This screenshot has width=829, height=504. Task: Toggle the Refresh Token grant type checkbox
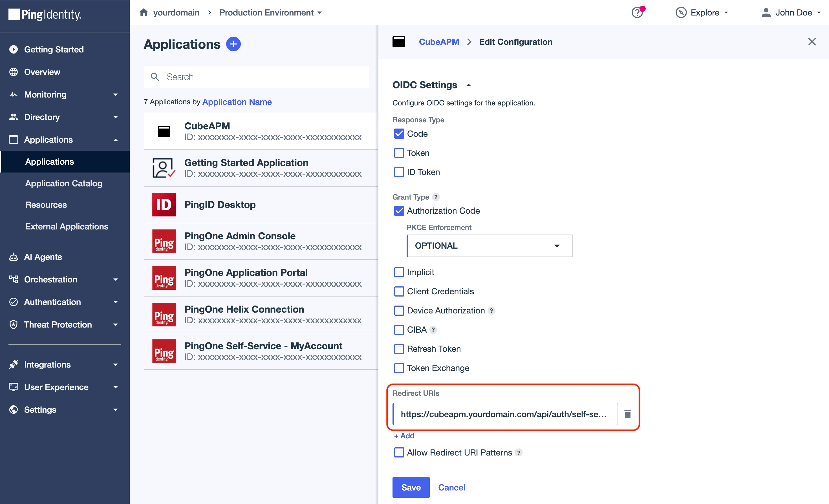399,349
